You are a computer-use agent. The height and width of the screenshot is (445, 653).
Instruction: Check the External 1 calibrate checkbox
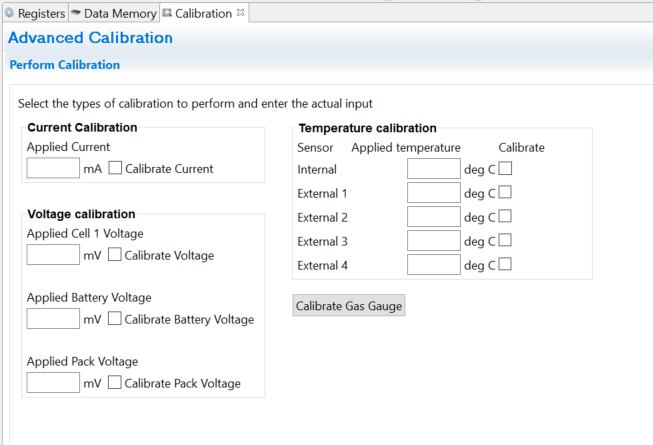click(505, 193)
